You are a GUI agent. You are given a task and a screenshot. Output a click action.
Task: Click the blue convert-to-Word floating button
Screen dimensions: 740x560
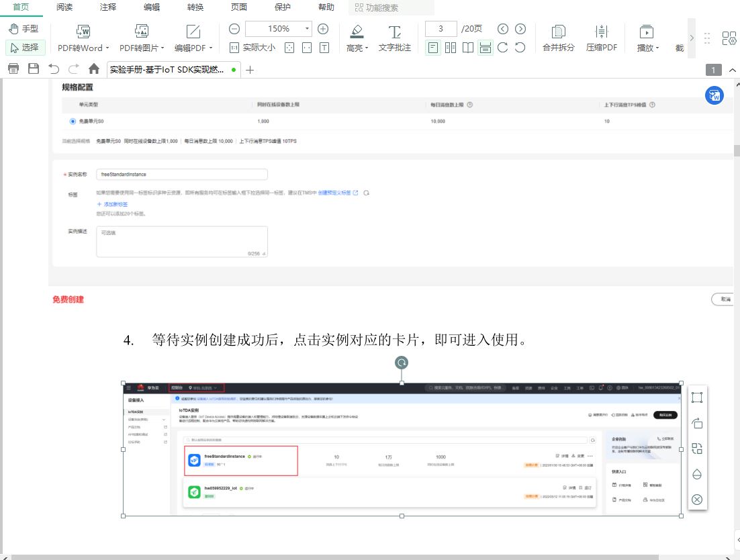(714, 96)
